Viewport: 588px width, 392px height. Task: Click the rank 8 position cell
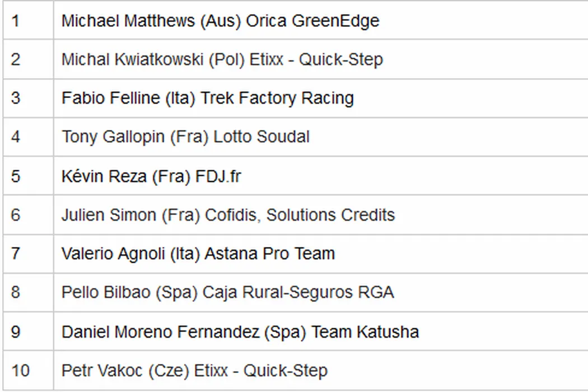click(16, 292)
